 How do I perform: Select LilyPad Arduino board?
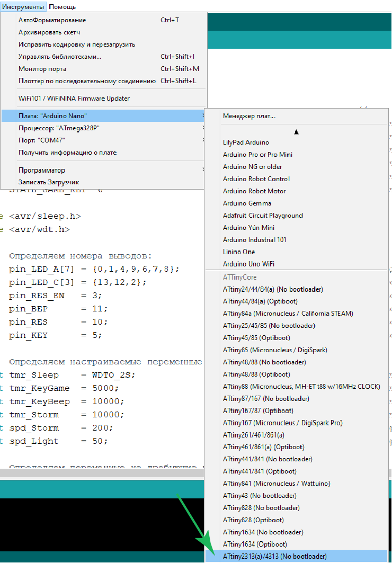click(297, 142)
